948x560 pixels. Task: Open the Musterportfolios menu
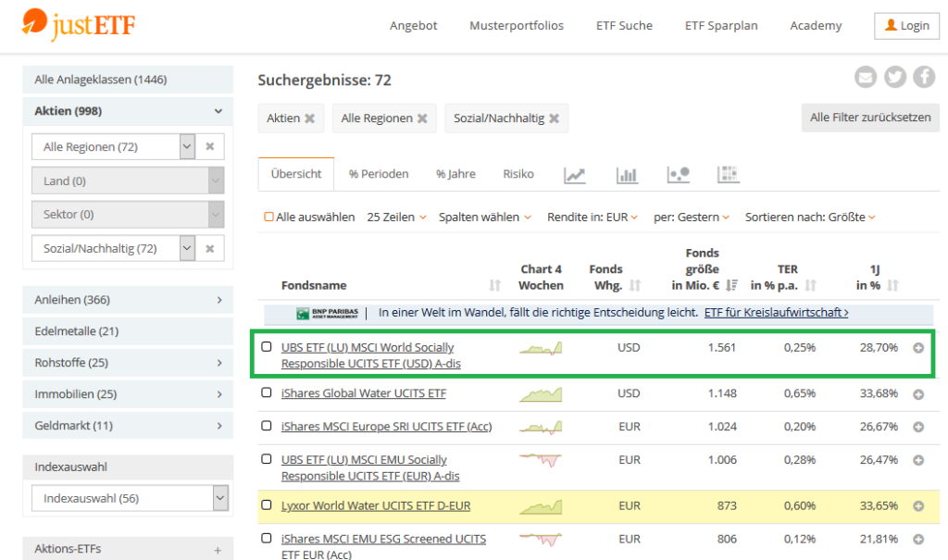(517, 26)
